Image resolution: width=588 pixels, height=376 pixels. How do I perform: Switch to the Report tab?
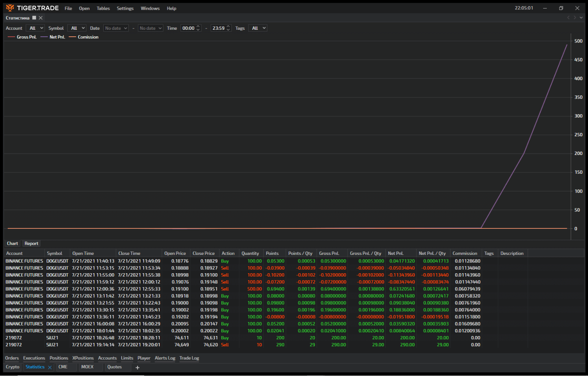[31, 243]
